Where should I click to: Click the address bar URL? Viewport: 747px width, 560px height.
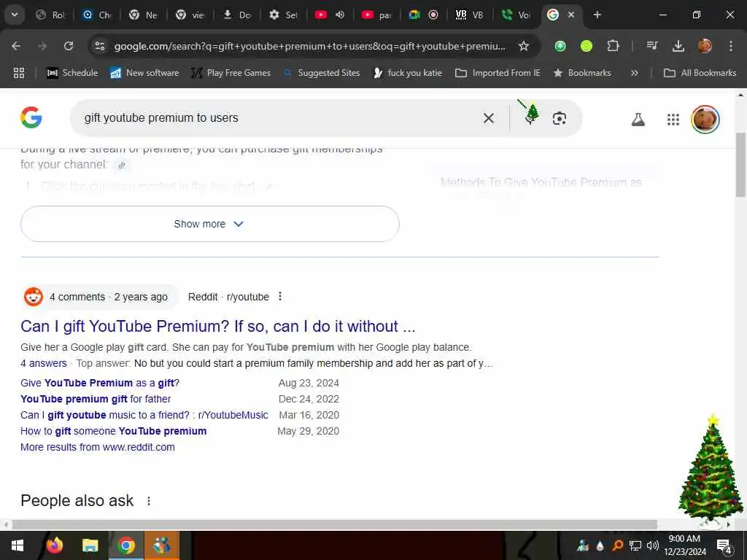pos(309,46)
